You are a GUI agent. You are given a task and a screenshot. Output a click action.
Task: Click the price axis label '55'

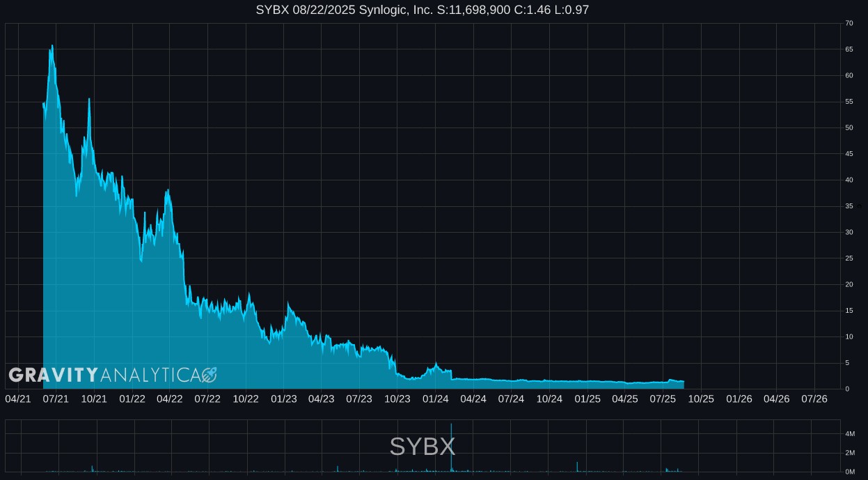(x=849, y=102)
